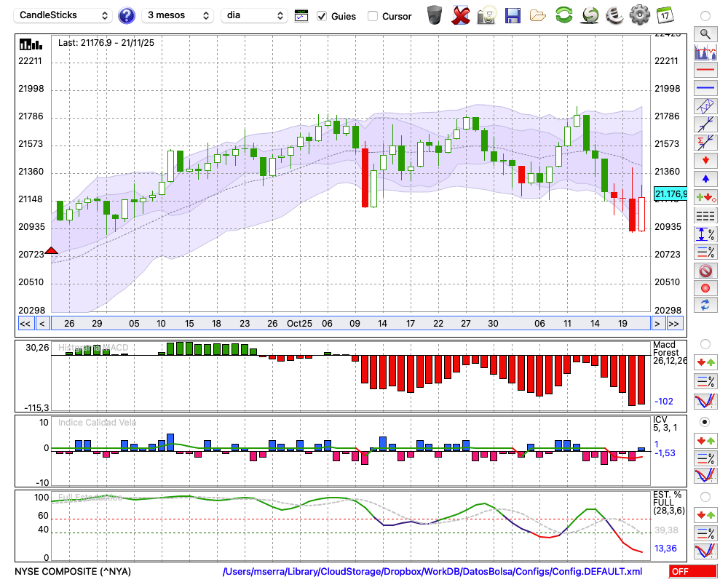Click ICV panel red-green arrows button
This screenshot has height=582, width=728.
[x=705, y=440]
